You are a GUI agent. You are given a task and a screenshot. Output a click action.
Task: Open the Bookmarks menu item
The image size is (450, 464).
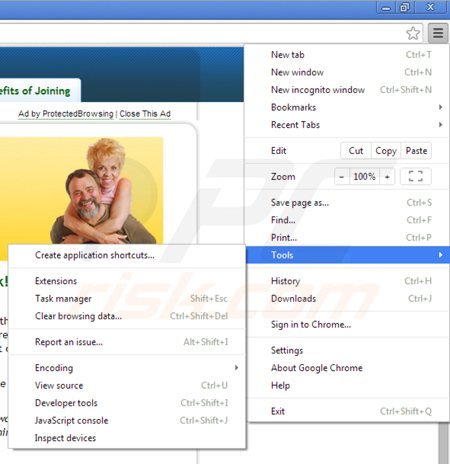[347, 107]
